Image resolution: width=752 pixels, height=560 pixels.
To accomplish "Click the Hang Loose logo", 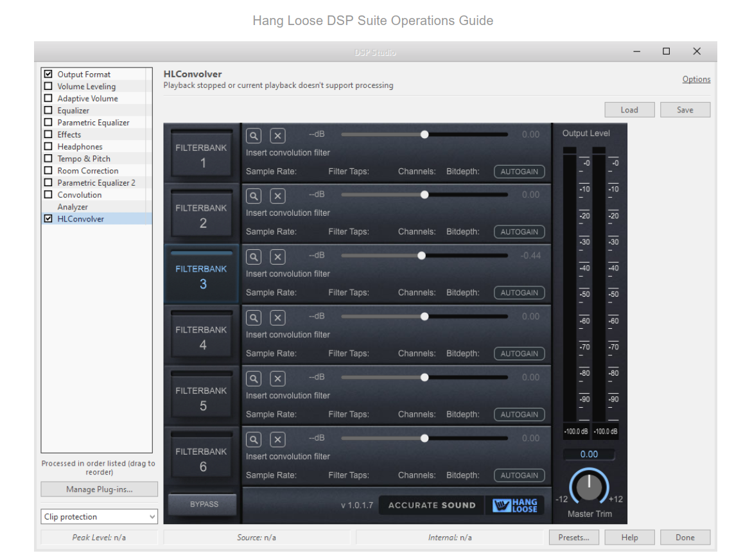I will coord(514,505).
